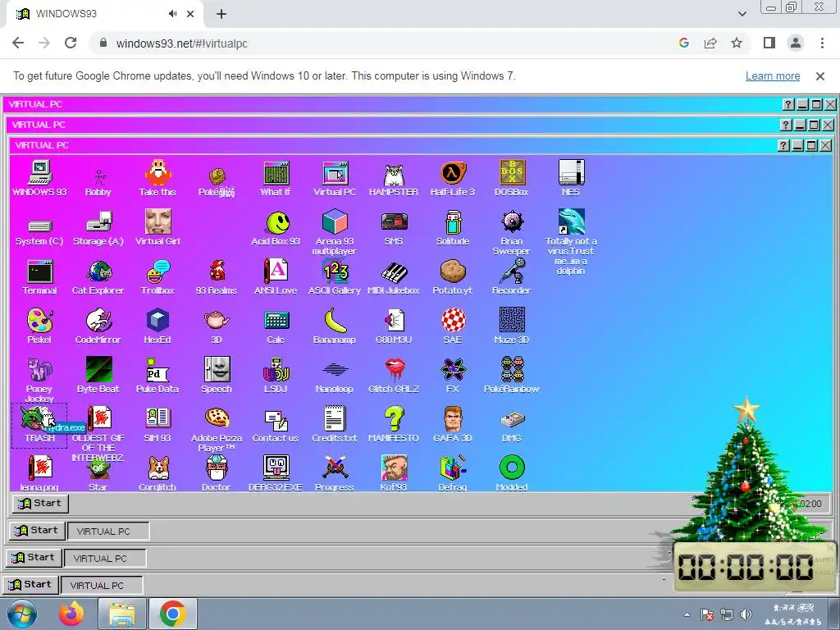Open Firefox from Windows taskbar
840x630 pixels.
71,614
